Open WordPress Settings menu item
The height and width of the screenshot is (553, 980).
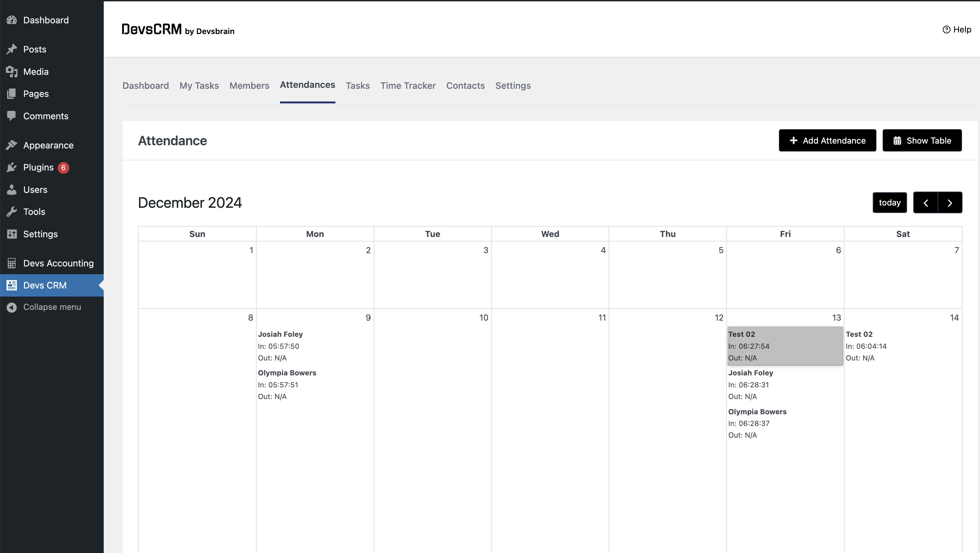[52, 234]
